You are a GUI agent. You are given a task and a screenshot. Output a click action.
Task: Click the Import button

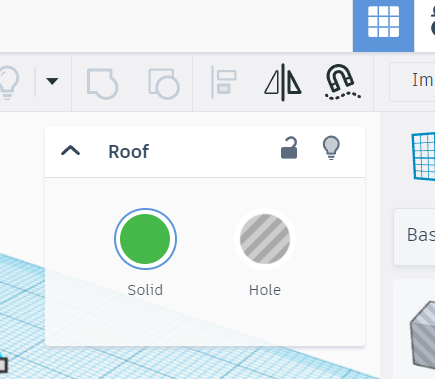(413, 82)
